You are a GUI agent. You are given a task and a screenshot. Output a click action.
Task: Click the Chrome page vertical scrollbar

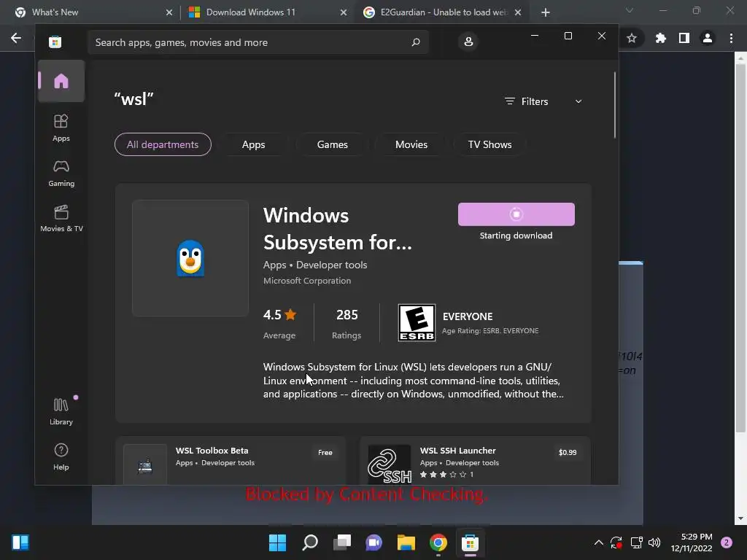click(740, 249)
